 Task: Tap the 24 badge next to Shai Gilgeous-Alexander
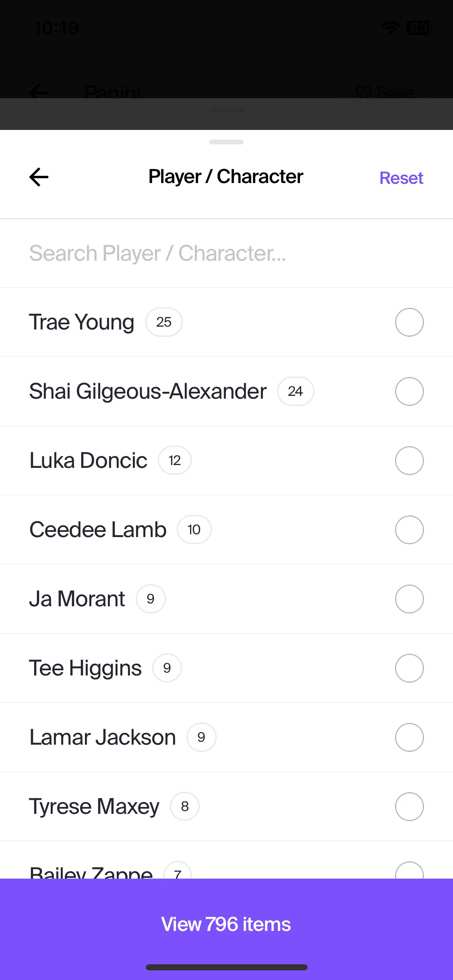[296, 391]
